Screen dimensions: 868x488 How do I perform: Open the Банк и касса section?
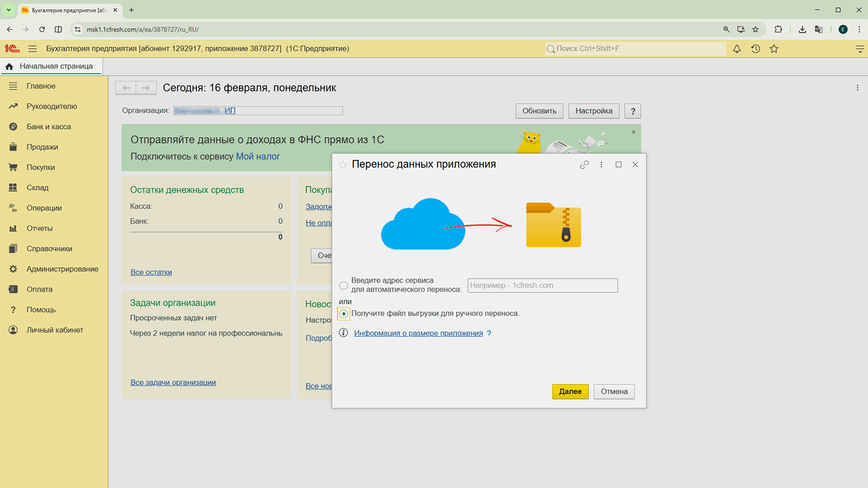click(48, 127)
